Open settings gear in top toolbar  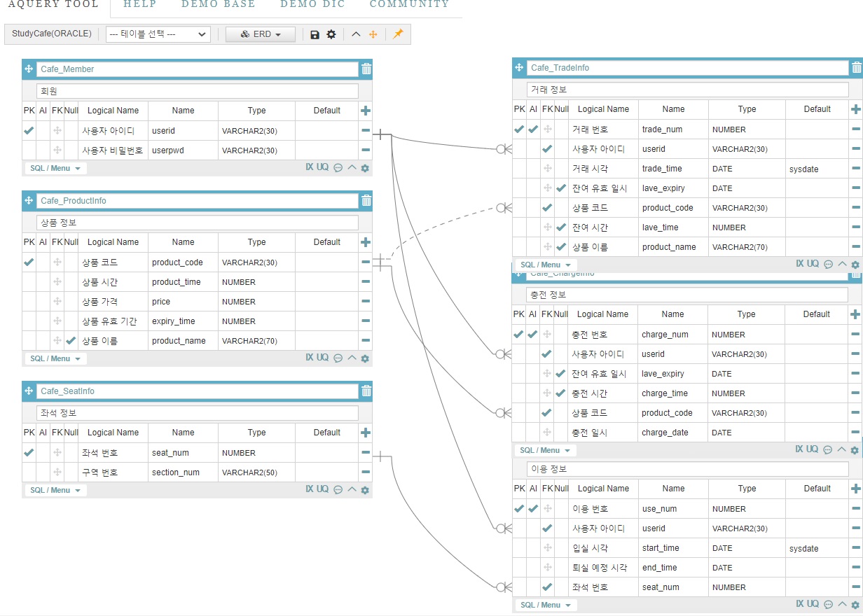click(x=331, y=34)
